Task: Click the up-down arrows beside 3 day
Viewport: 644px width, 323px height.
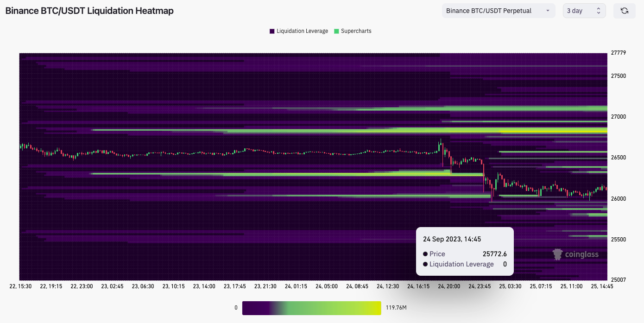Action: click(x=598, y=11)
